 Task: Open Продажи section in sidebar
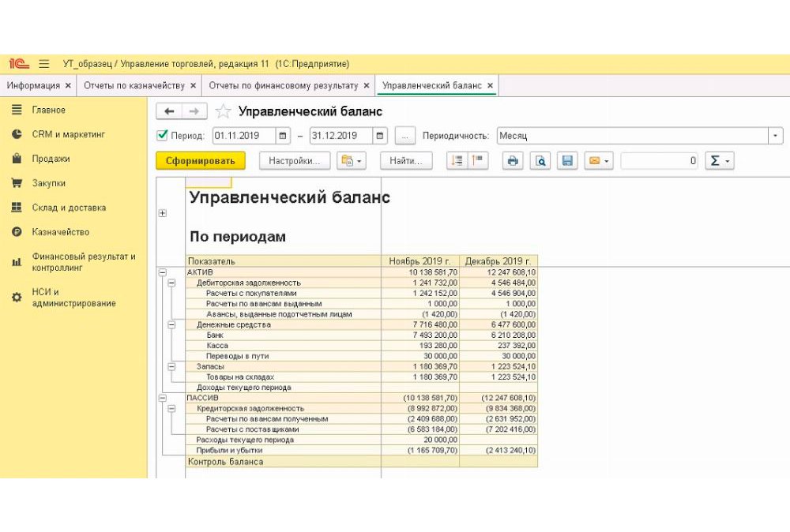point(51,159)
